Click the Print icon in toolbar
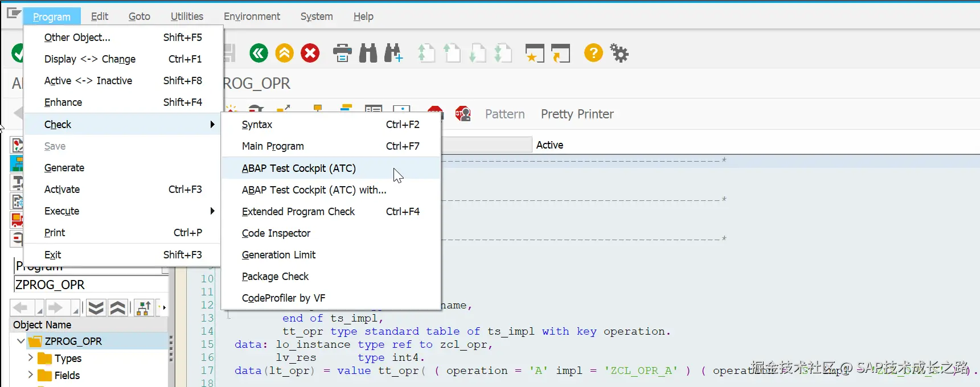Viewport: 980px width, 387px height. click(x=342, y=53)
